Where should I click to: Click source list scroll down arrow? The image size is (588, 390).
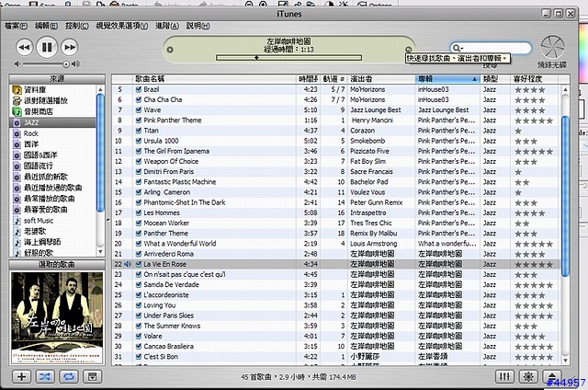click(x=100, y=251)
